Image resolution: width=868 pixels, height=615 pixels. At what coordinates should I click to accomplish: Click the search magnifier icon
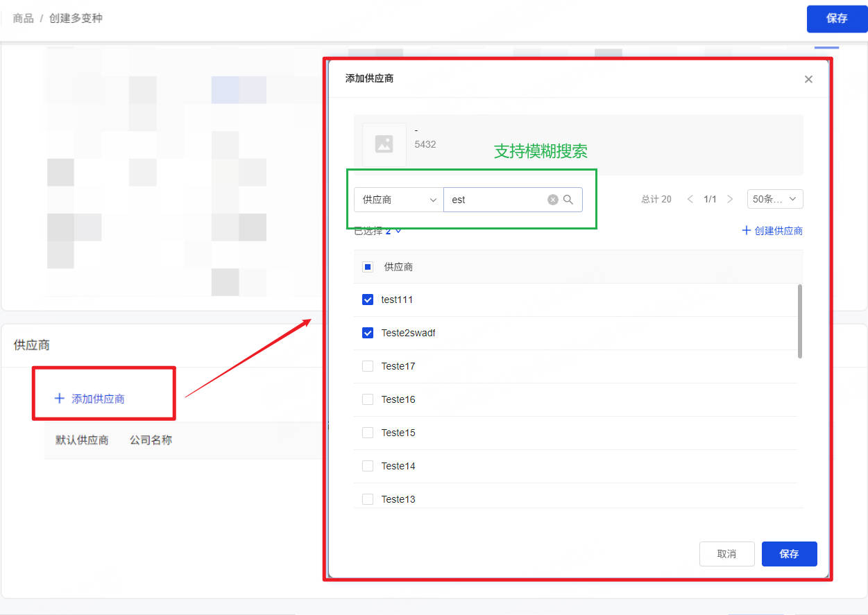pyautogui.click(x=568, y=200)
